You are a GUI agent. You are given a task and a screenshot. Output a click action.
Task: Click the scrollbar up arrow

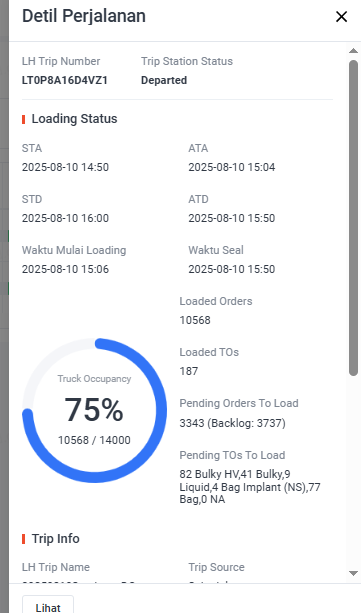pos(353,51)
